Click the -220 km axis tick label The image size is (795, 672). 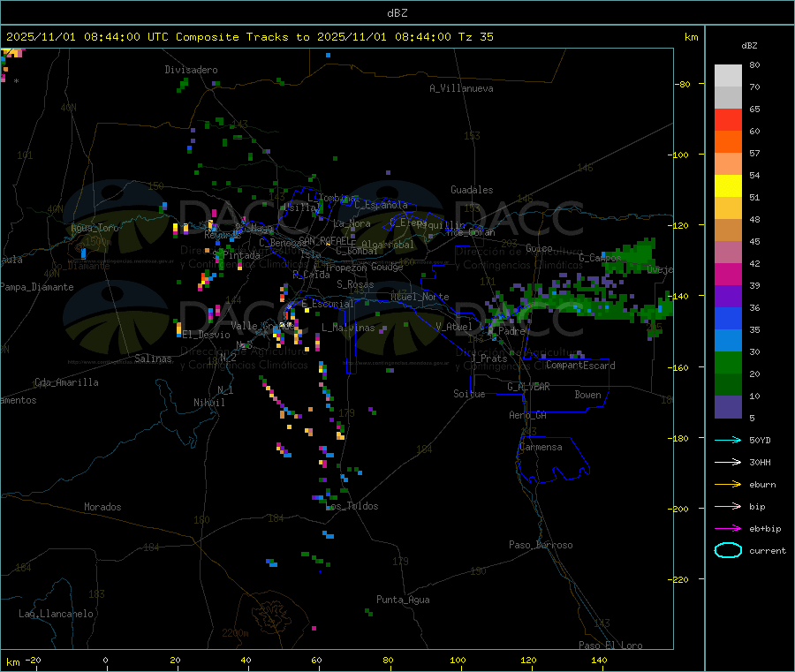coord(680,580)
